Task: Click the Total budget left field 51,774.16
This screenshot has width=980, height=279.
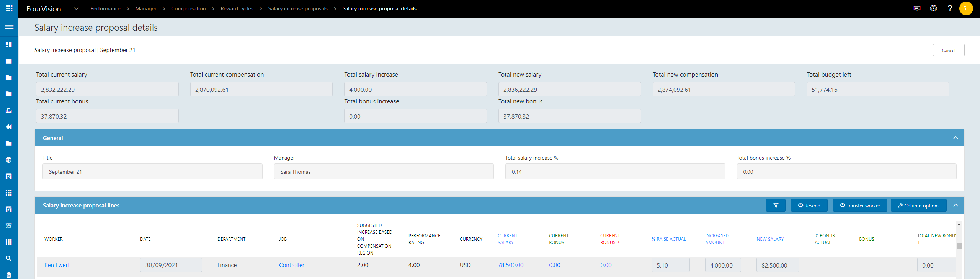Action: pos(878,89)
